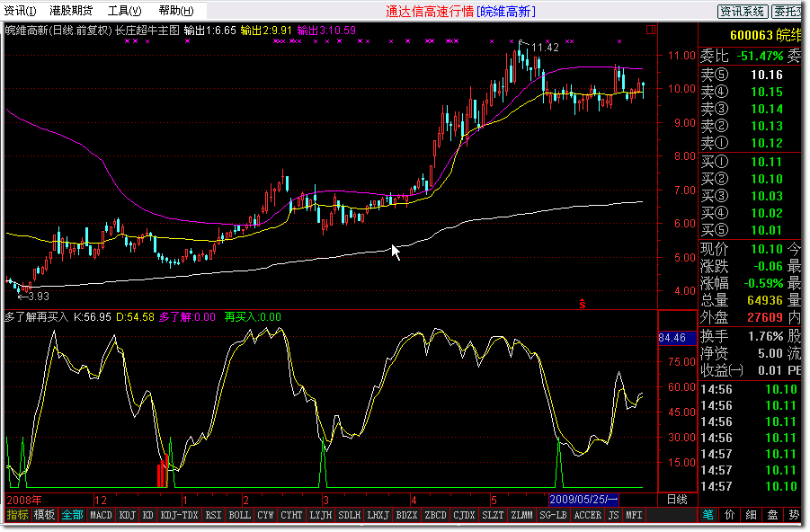Click the 11.42 high price label

(545, 47)
